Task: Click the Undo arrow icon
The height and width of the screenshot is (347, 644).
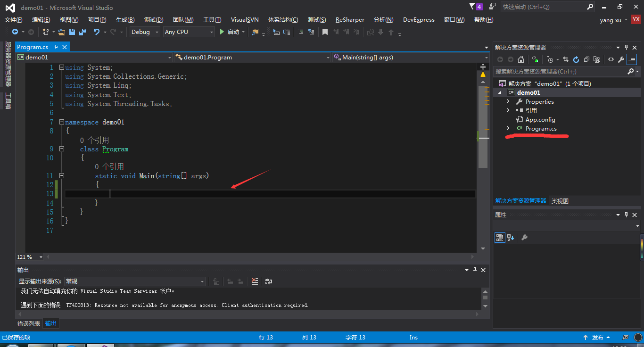Action: coord(97,32)
